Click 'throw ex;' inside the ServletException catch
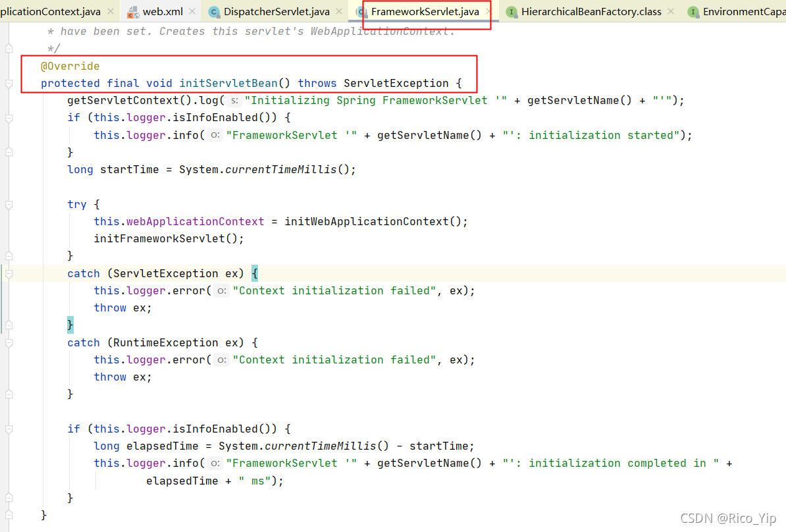This screenshot has width=786, height=532. coord(123,308)
